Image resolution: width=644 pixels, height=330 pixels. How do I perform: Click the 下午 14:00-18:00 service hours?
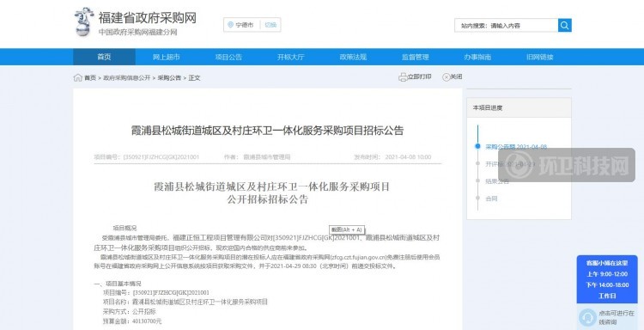click(607, 284)
